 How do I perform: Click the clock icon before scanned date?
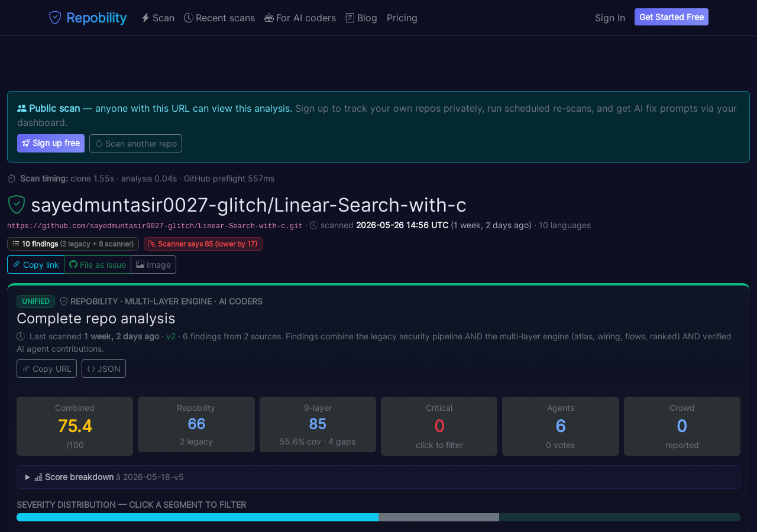pyautogui.click(x=314, y=225)
